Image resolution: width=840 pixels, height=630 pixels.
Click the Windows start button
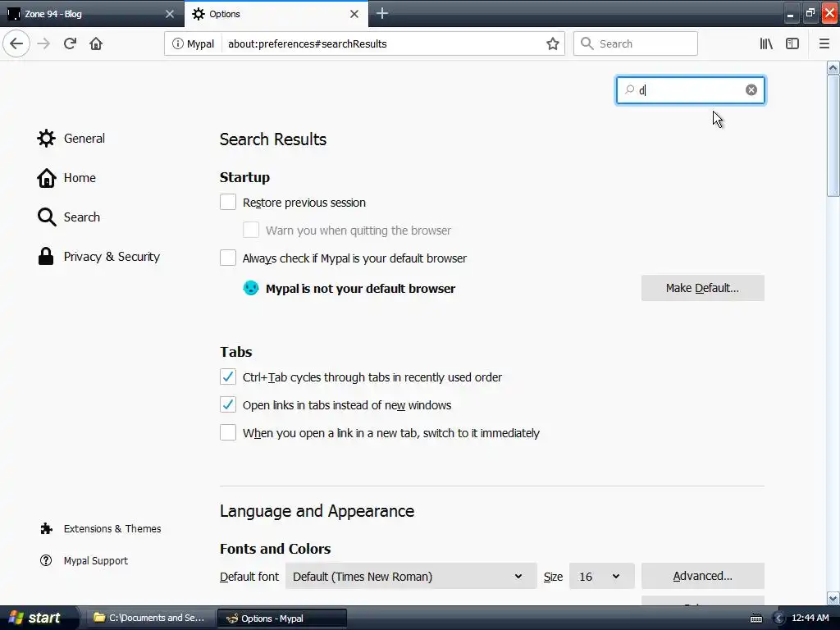click(x=38, y=619)
